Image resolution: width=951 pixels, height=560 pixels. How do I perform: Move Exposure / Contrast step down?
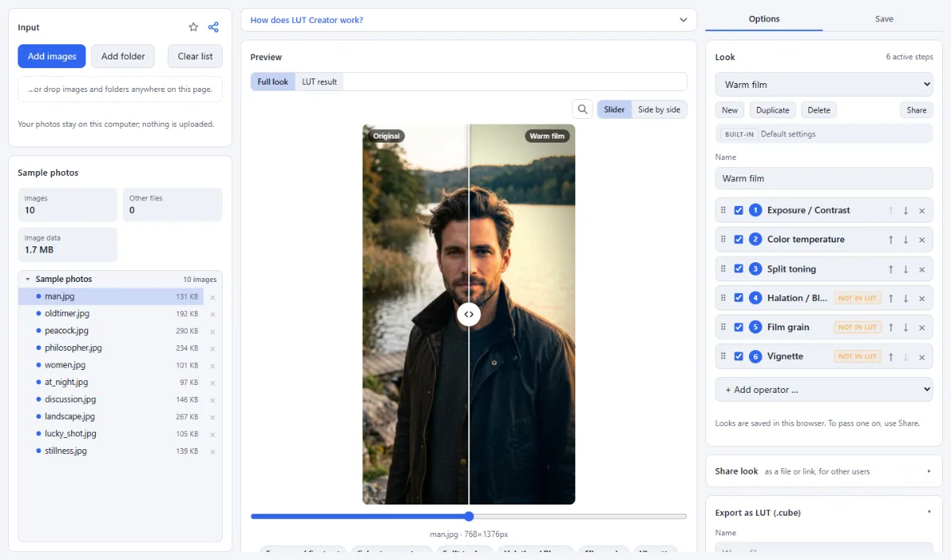pyautogui.click(x=906, y=211)
